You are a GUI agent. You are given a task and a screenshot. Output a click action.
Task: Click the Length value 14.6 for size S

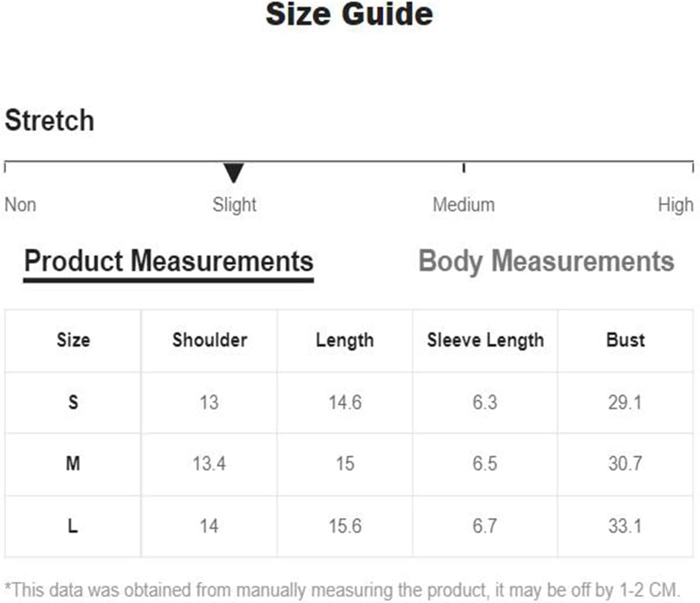(x=344, y=402)
